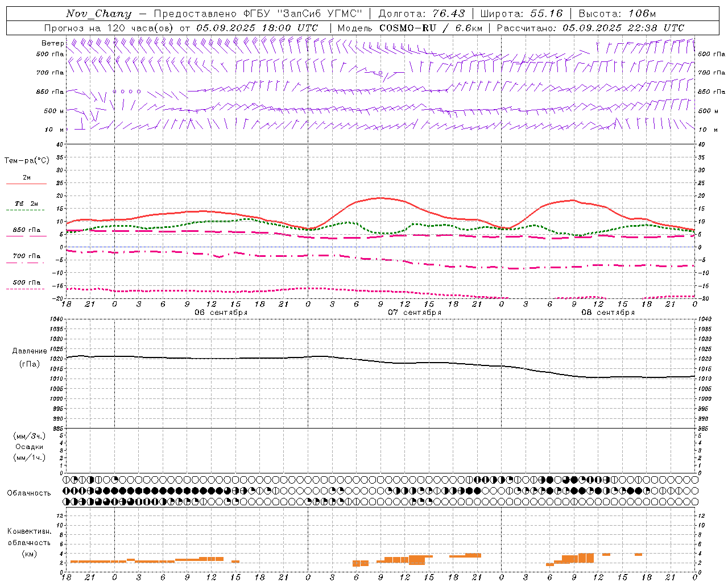Click the 'Прогноз на 120 часа(ов)' forecast header

pyautogui.click(x=109, y=28)
